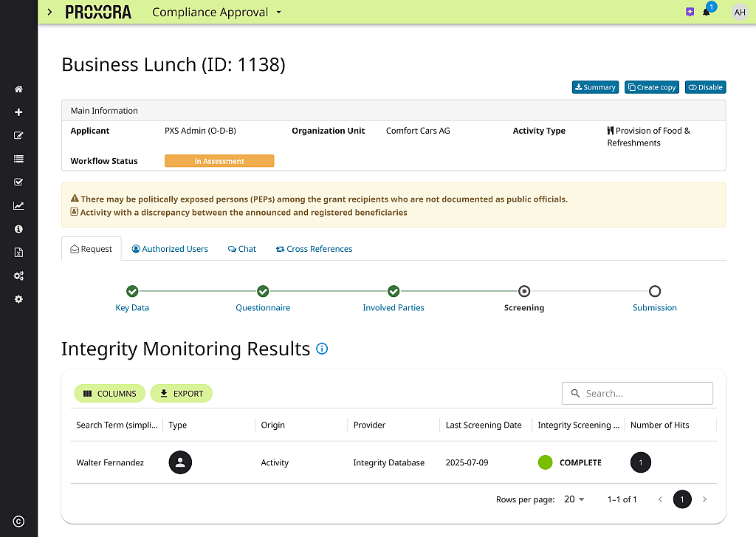The height and width of the screenshot is (537, 756).
Task: Select the Key Data completed step
Action: (x=132, y=291)
